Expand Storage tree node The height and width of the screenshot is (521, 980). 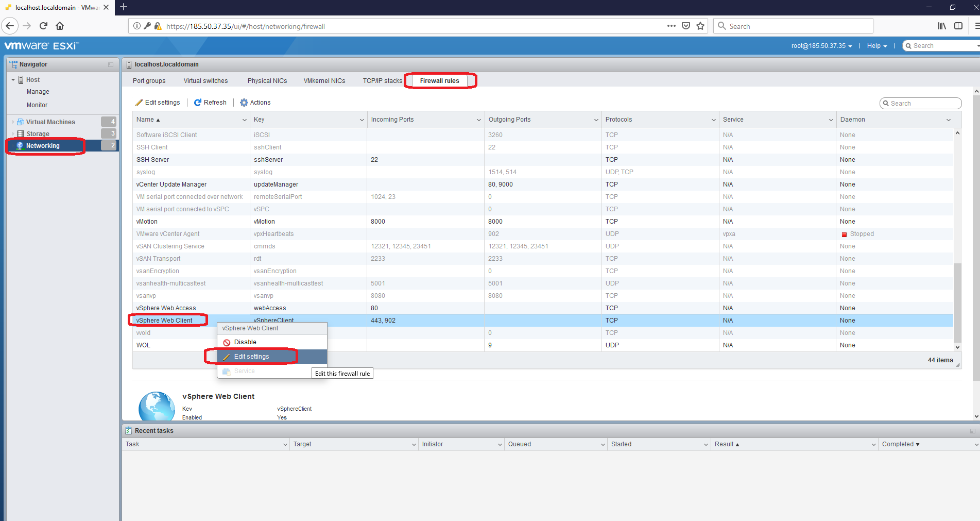tap(13, 134)
